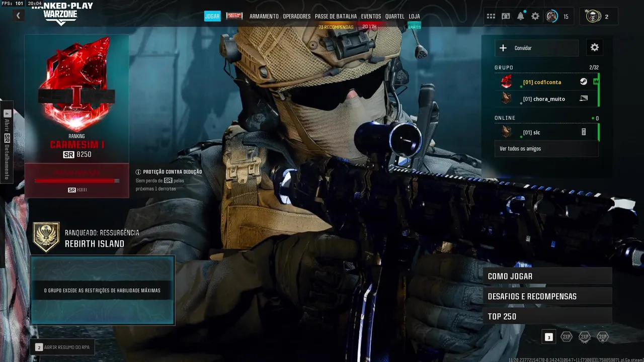Open the grid menu icon
The width and height of the screenshot is (644, 362).
[491, 16]
